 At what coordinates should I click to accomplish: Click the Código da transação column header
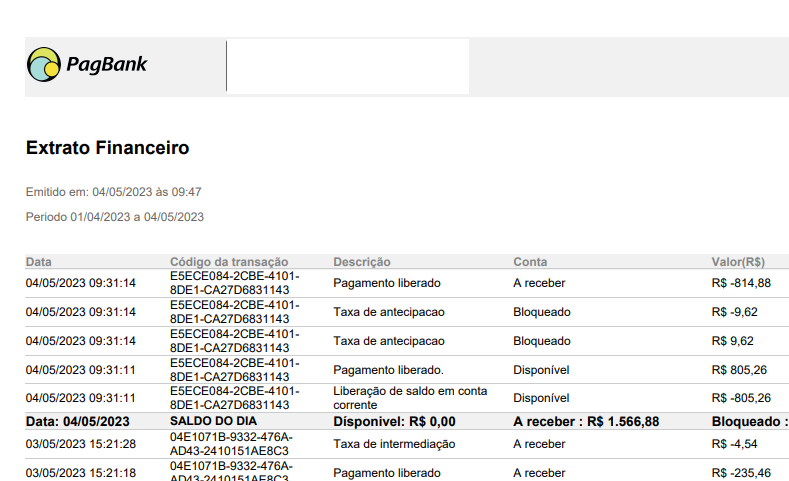click(x=228, y=262)
